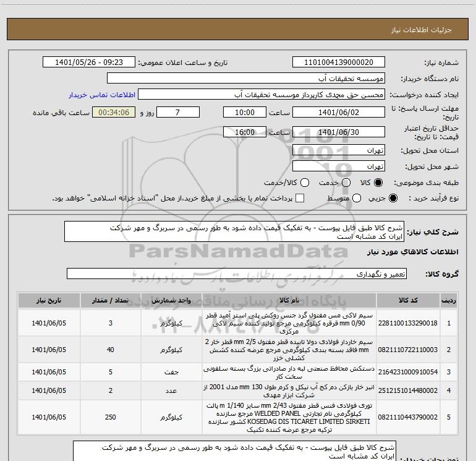Click the remaining time countdown 00:34:06
Image resolution: width=476 pixels, height=461 pixels.
(x=114, y=112)
